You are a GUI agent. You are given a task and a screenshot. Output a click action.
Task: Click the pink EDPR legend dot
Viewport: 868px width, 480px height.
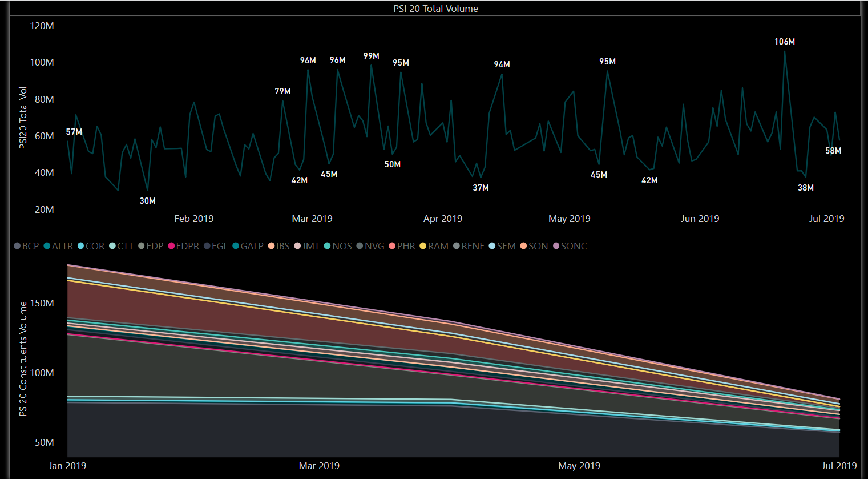171,246
